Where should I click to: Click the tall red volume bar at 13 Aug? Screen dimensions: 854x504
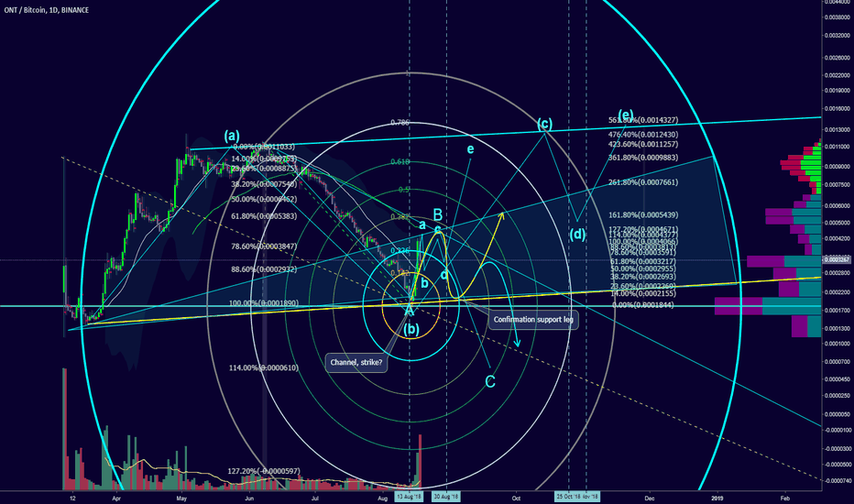coord(420,461)
